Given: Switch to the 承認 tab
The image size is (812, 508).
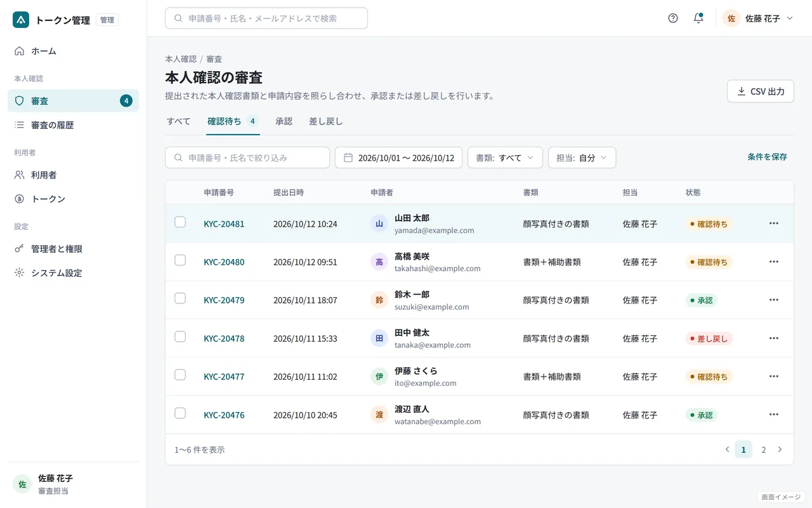Looking at the screenshot, I should 284,121.
